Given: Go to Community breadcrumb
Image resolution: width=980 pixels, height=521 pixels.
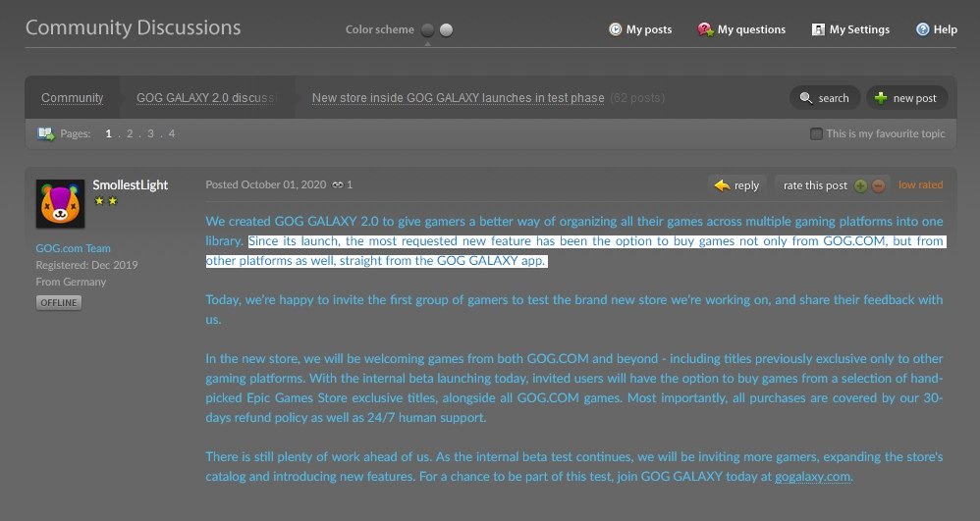Looking at the screenshot, I should point(73,98).
